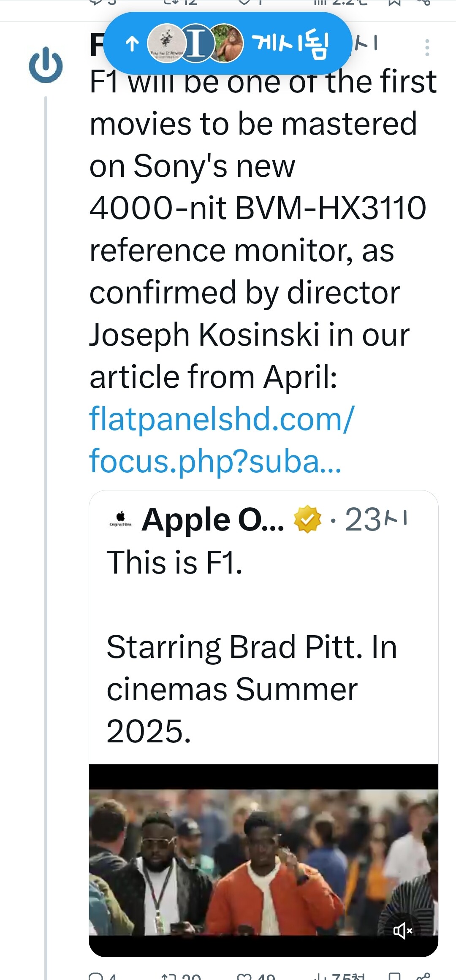This screenshot has width=456, height=980.
Task: Like the post with the heart below the video
Action: click(244, 977)
